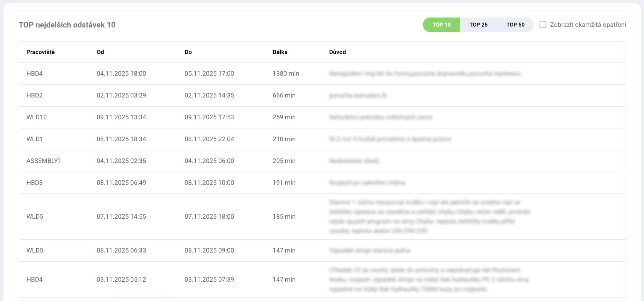Enable "Zobrazit okamžitá opatření" checkbox
The image size is (644, 301).
tap(543, 24)
